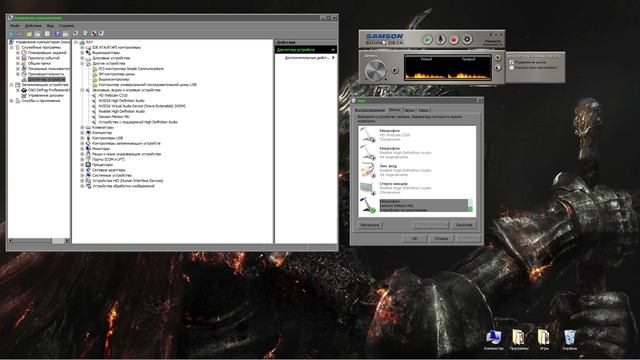
Task: Open the Корзина recycle bin icon
Action: click(569, 340)
